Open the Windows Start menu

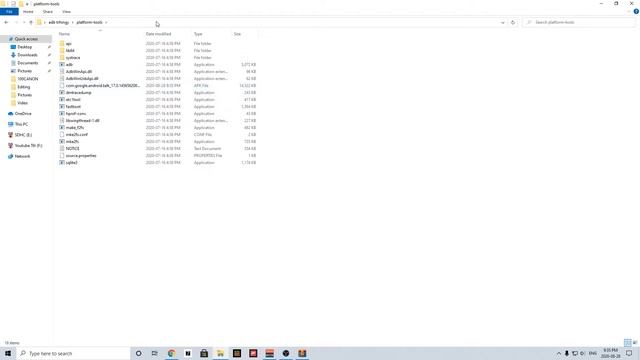coord(8,353)
